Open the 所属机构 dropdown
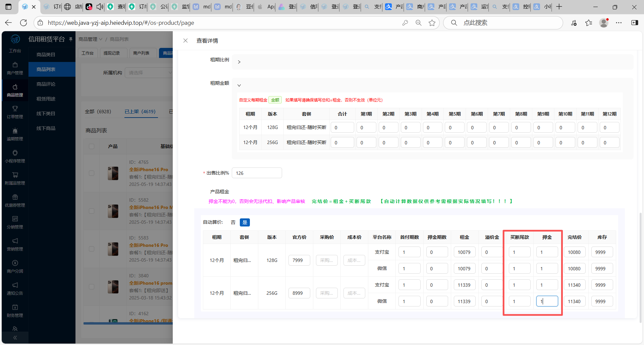This screenshot has height=345, width=644. (x=149, y=73)
